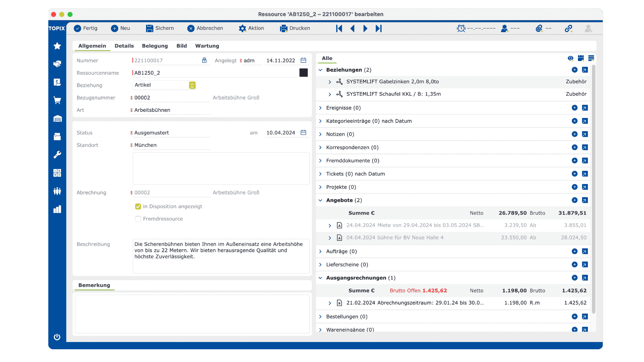
Task: Click the link chain toolbar icon
Action: [568, 28]
